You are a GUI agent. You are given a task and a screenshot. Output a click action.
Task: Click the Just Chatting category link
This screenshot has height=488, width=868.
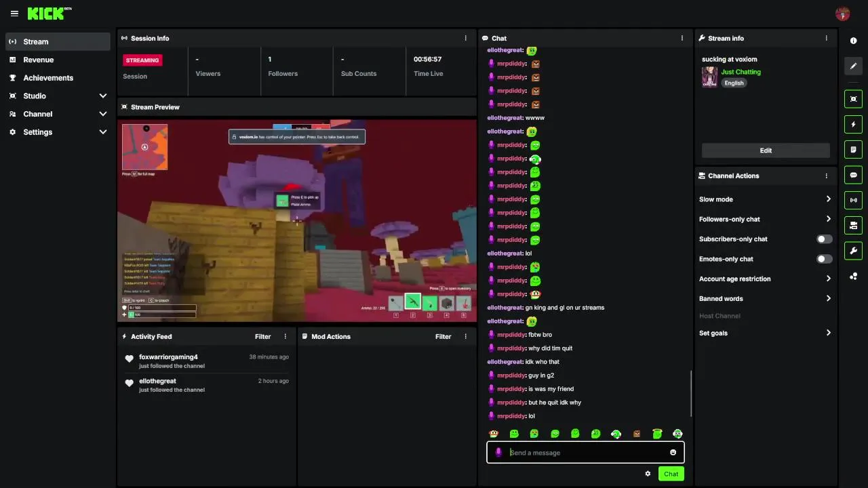coord(741,72)
